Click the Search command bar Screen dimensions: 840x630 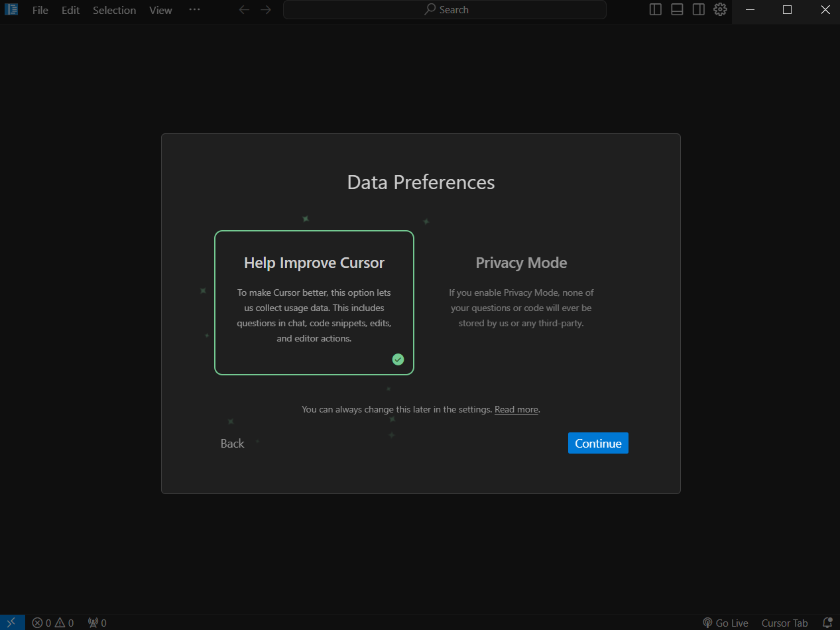[x=445, y=10]
